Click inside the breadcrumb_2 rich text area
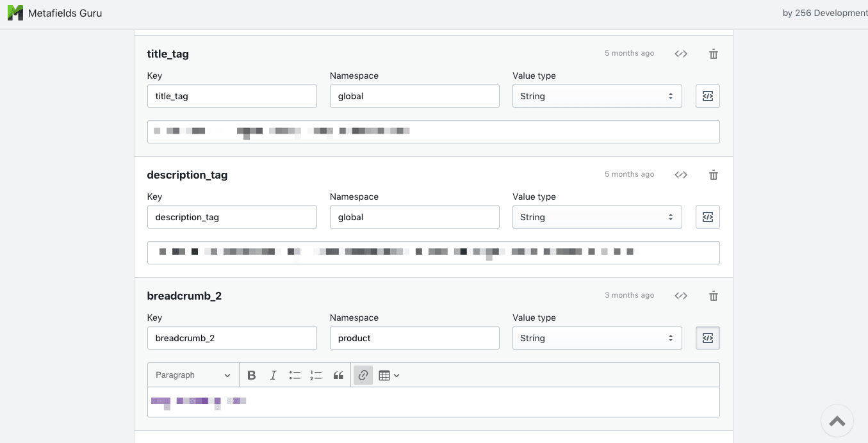 click(434, 402)
